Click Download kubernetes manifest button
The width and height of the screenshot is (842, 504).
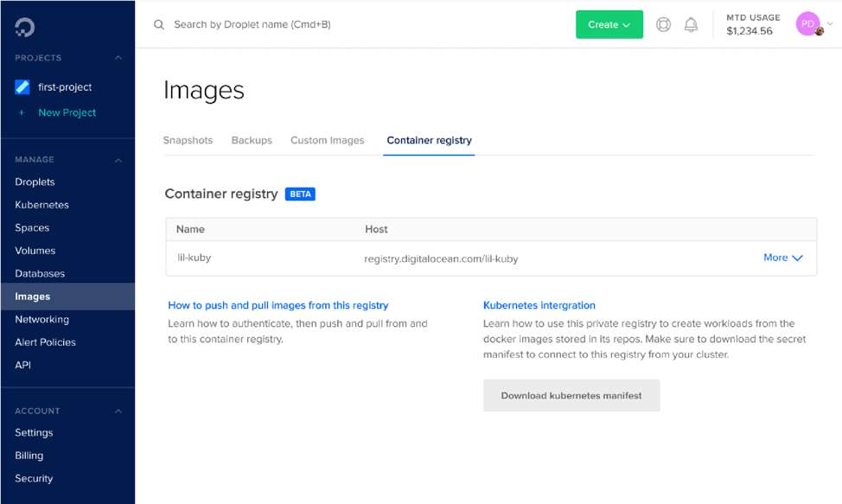(x=571, y=396)
